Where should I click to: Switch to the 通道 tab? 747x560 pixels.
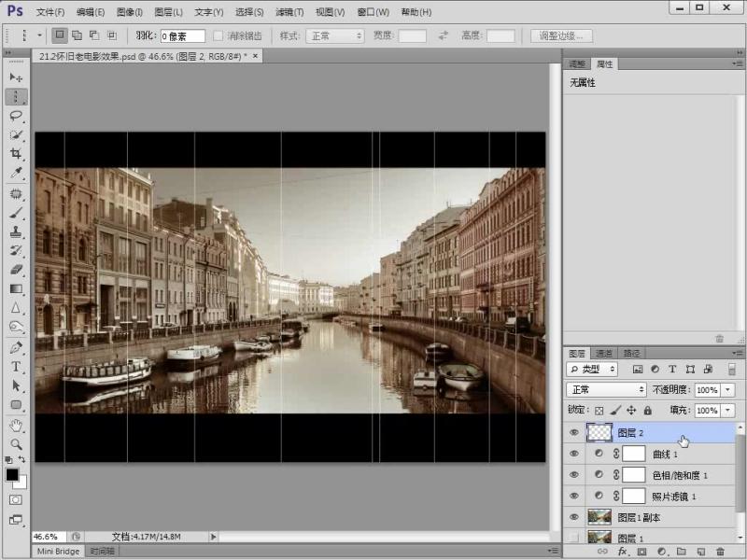pyautogui.click(x=605, y=353)
